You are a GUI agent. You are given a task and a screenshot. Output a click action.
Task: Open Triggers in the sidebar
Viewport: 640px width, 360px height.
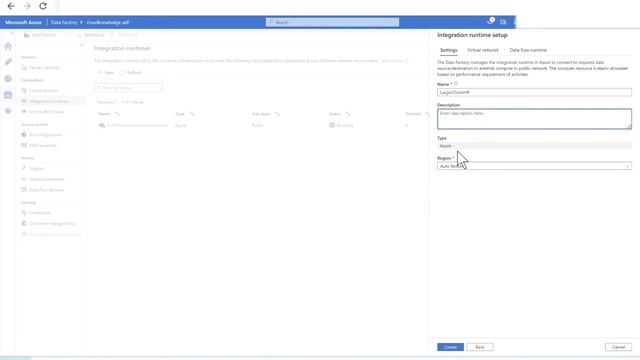coord(37,169)
